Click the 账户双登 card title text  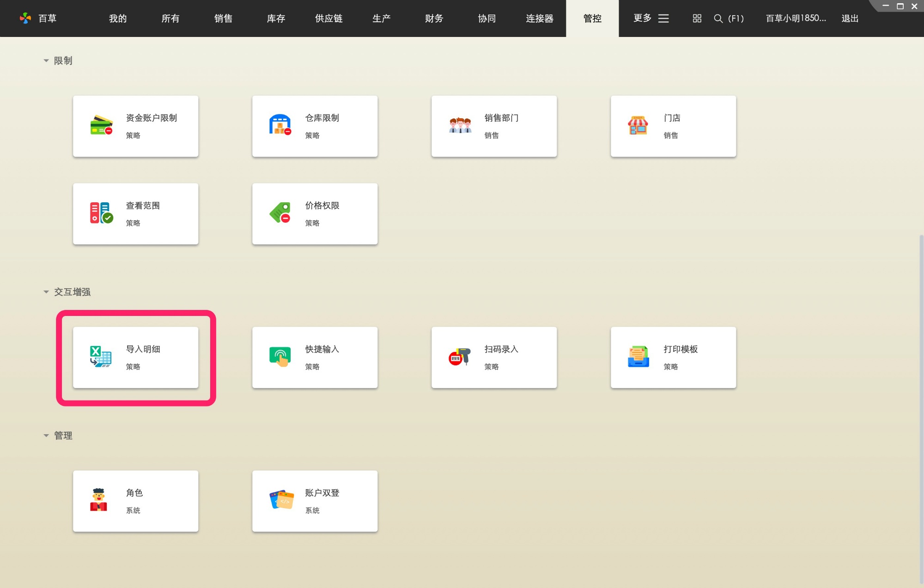(322, 493)
